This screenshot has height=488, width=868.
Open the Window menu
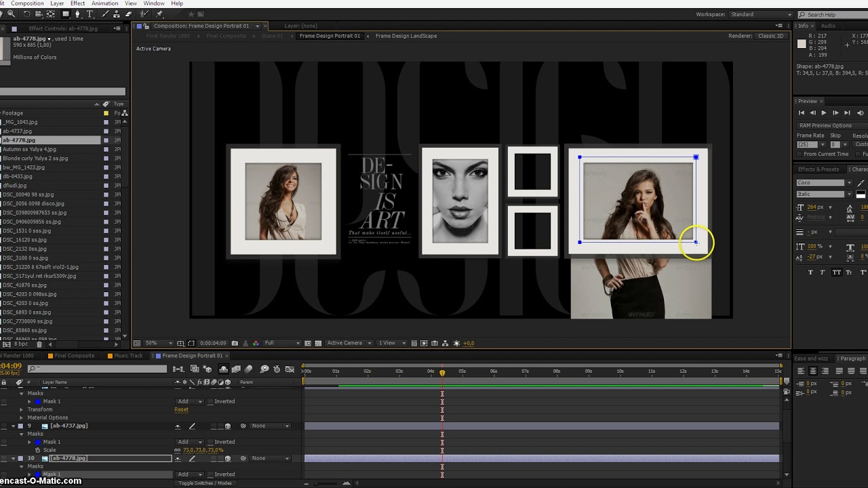(x=154, y=3)
